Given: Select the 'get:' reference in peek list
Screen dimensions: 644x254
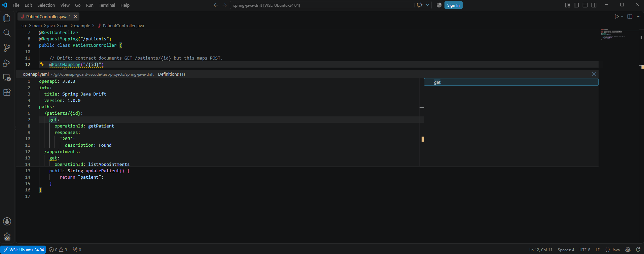Looking at the screenshot, I should 511,82.
